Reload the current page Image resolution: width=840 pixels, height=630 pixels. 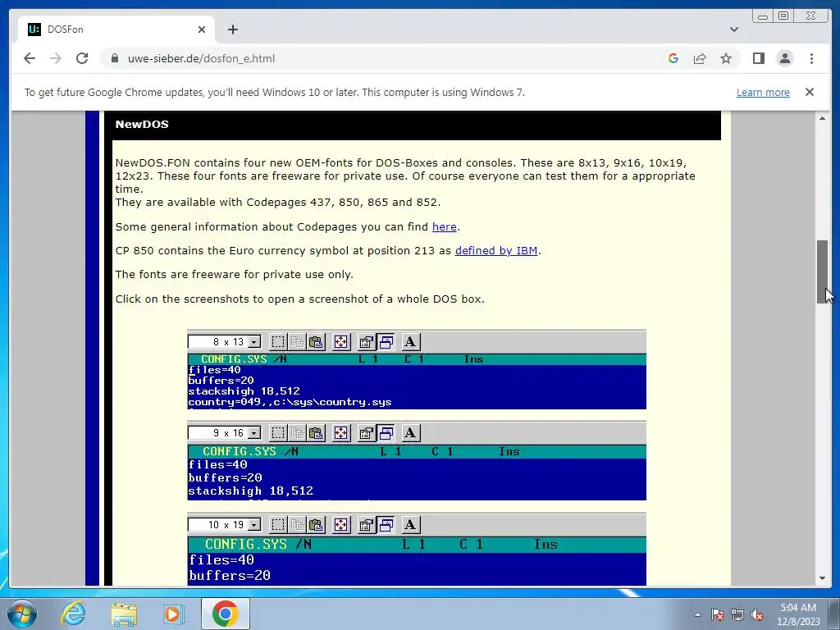tap(82, 58)
